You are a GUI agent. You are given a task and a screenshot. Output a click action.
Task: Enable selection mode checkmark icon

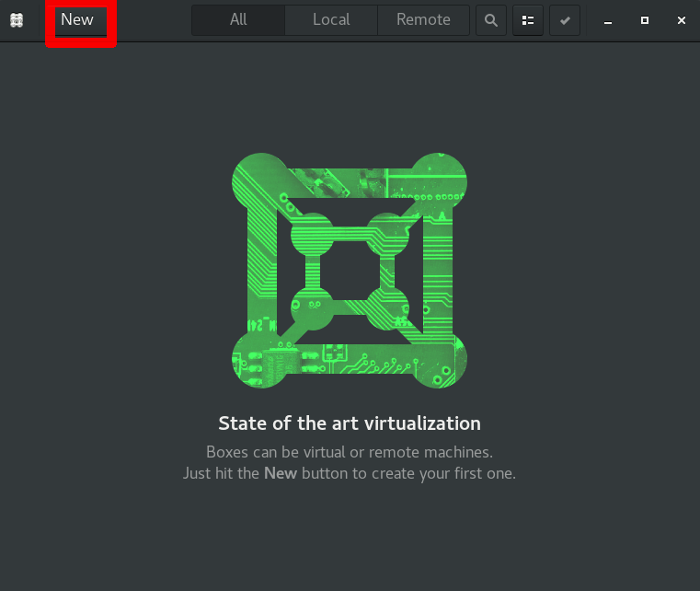[565, 20]
